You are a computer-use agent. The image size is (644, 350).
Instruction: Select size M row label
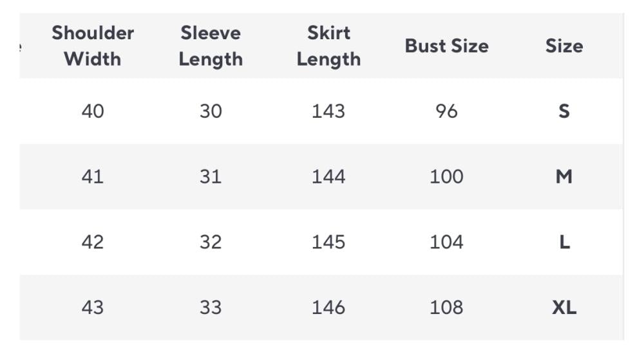point(564,176)
